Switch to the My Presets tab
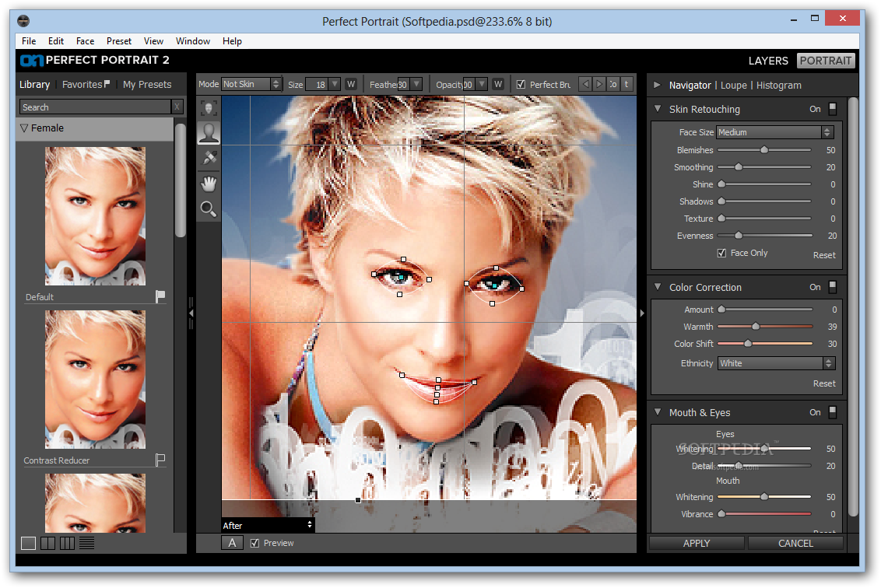This screenshot has width=881, height=588. pos(147,84)
